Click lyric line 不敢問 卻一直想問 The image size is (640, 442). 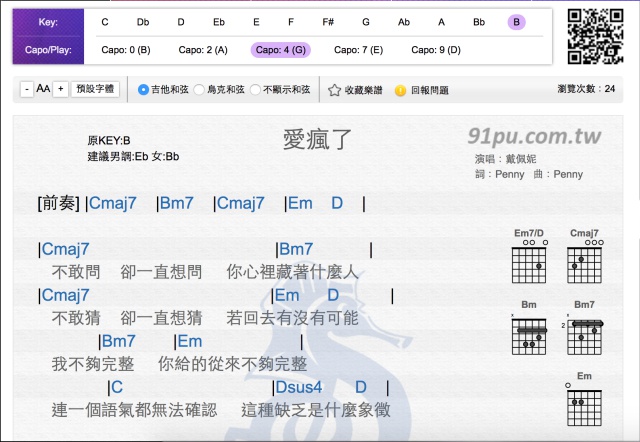tap(127, 272)
